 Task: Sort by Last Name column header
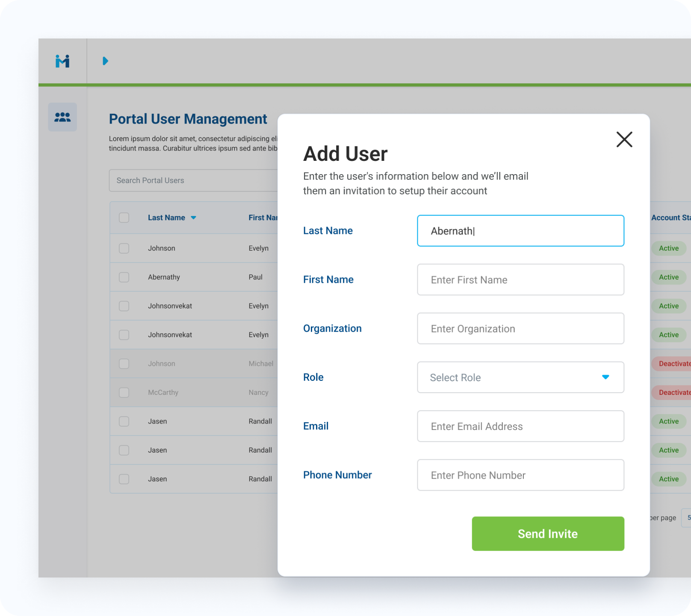[166, 218]
